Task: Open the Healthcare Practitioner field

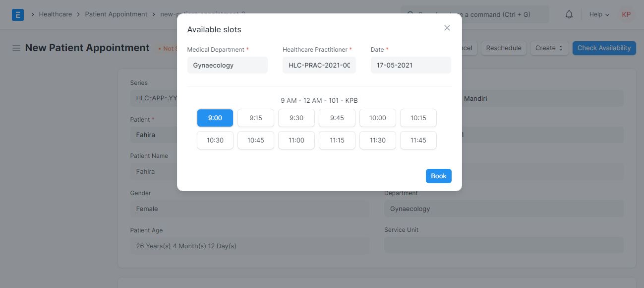Action: point(319,65)
